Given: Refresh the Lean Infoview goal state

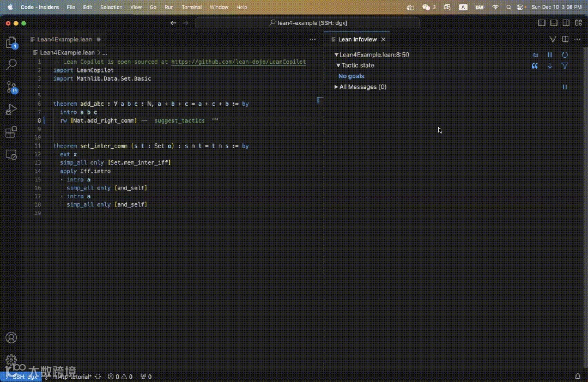Looking at the screenshot, I should coord(565,55).
